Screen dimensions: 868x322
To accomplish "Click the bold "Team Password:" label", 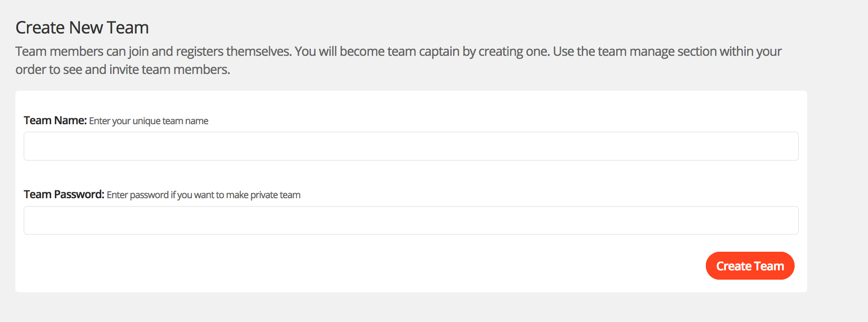I will point(64,195).
